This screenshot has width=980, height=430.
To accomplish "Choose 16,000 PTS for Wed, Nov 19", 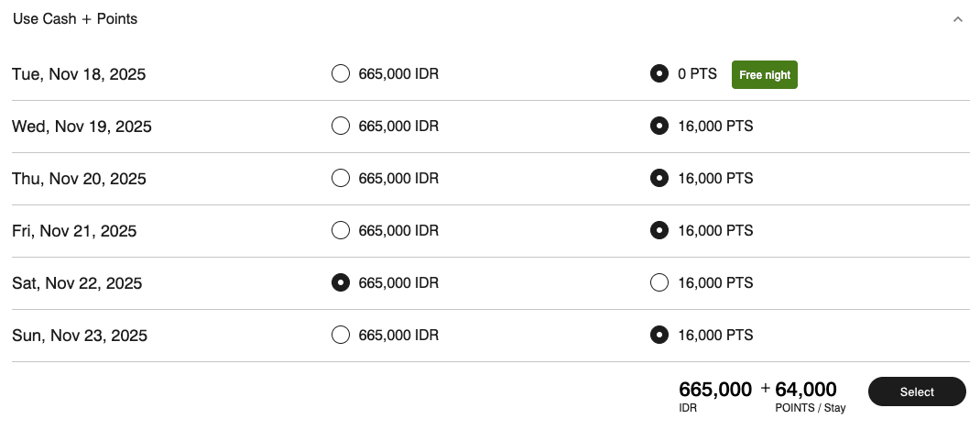I will 659,127.
